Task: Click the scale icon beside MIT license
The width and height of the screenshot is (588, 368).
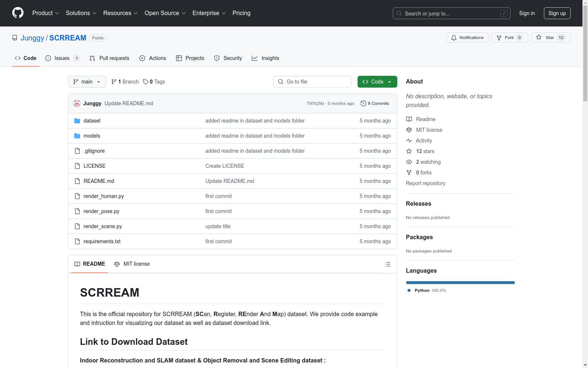Action: (409, 130)
